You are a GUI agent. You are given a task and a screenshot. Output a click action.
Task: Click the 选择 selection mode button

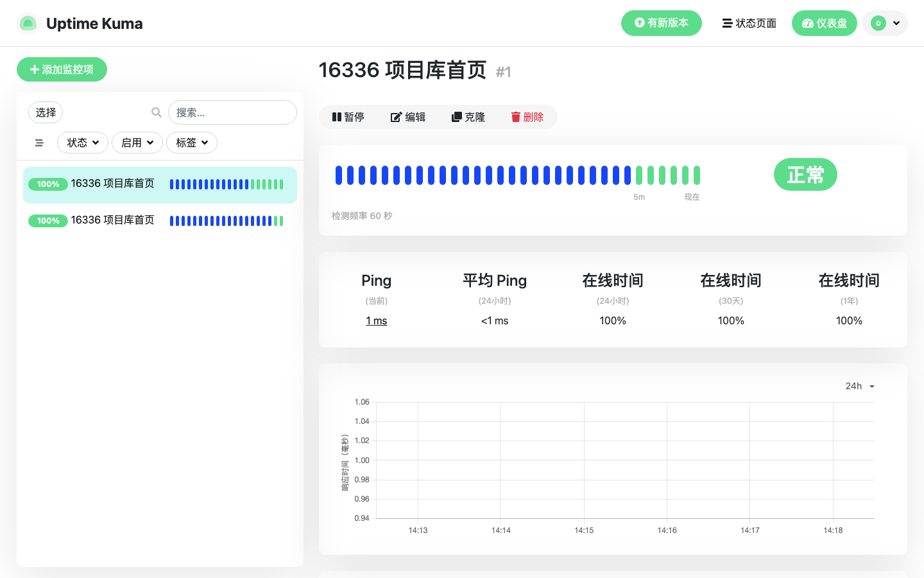click(46, 112)
